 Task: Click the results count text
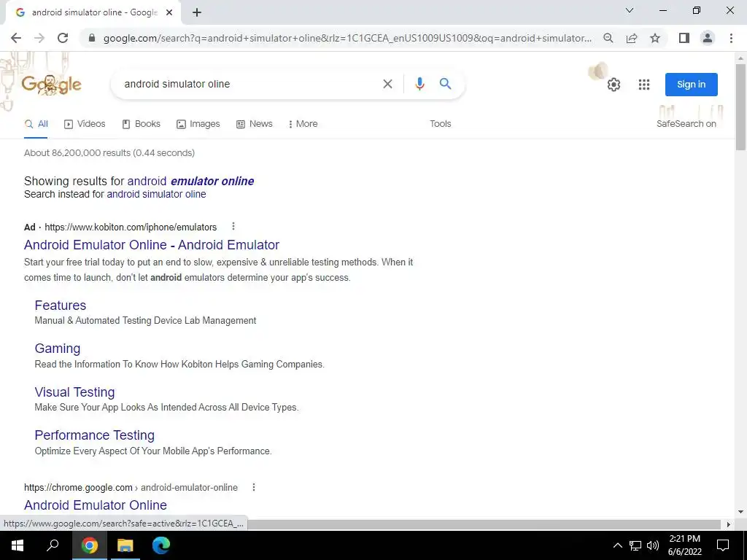click(109, 153)
